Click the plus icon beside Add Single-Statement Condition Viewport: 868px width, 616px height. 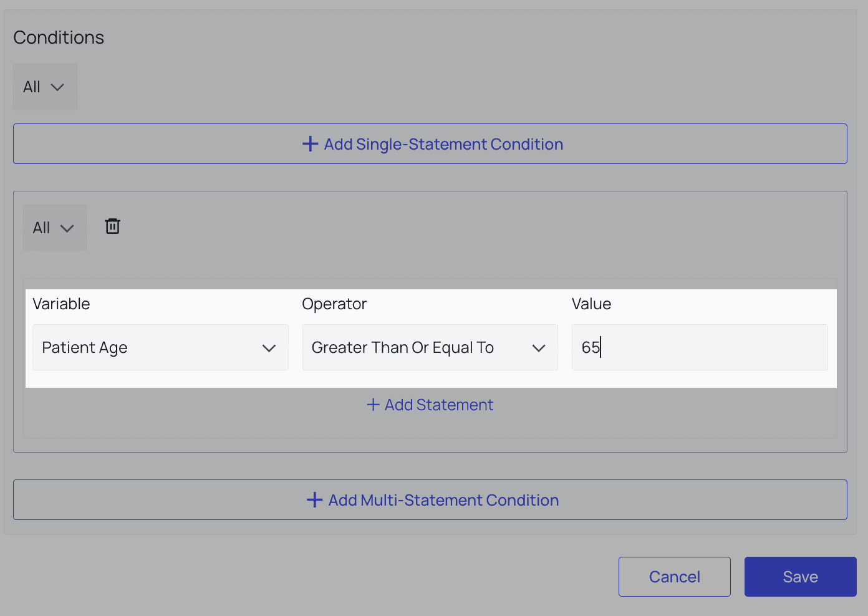(310, 144)
